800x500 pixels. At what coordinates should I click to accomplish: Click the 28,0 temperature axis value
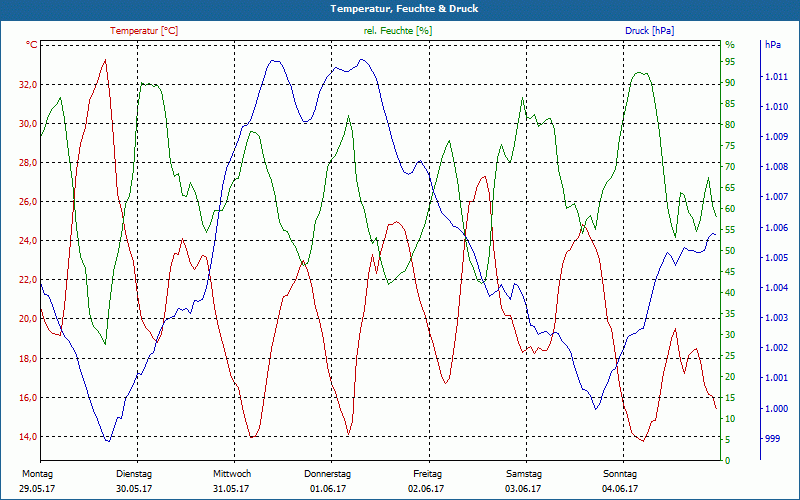[29, 163]
